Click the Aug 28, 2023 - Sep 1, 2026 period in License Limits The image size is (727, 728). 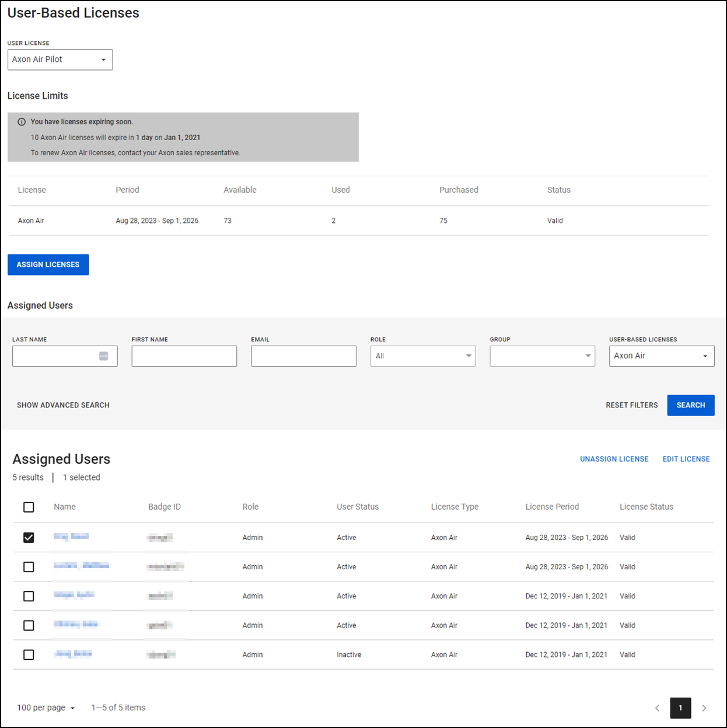(x=157, y=221)
